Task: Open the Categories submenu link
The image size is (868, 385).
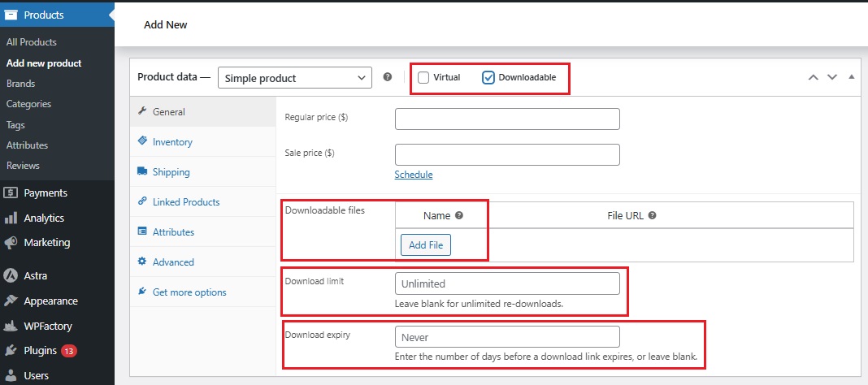Action: coord(28,104)
